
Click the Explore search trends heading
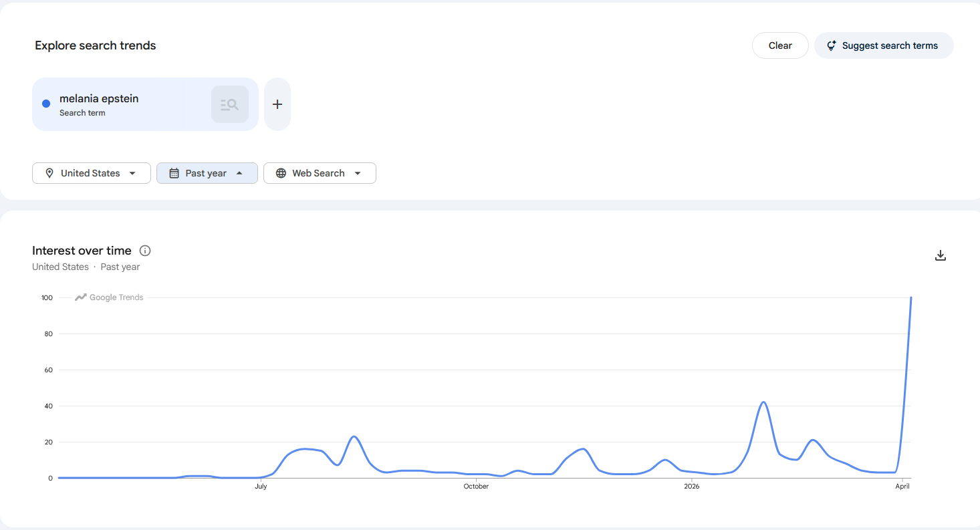pos(96,45)
